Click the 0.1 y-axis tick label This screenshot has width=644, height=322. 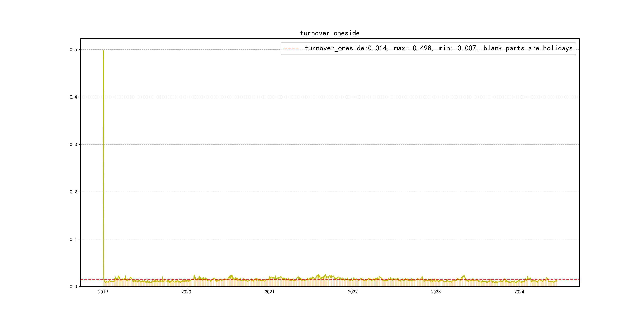[x=73, y=239]
